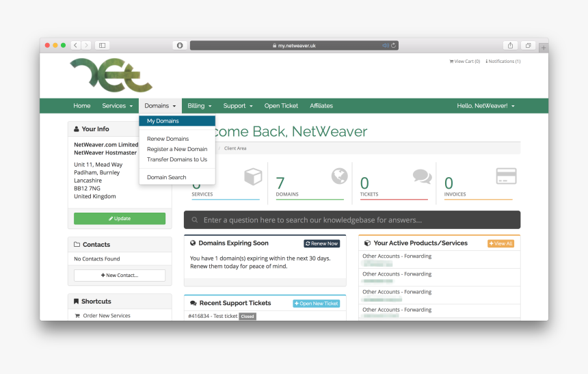Open ticket #416834 - Test ticket
Viewport: 588px width, 374px height.
coord(213,316)
